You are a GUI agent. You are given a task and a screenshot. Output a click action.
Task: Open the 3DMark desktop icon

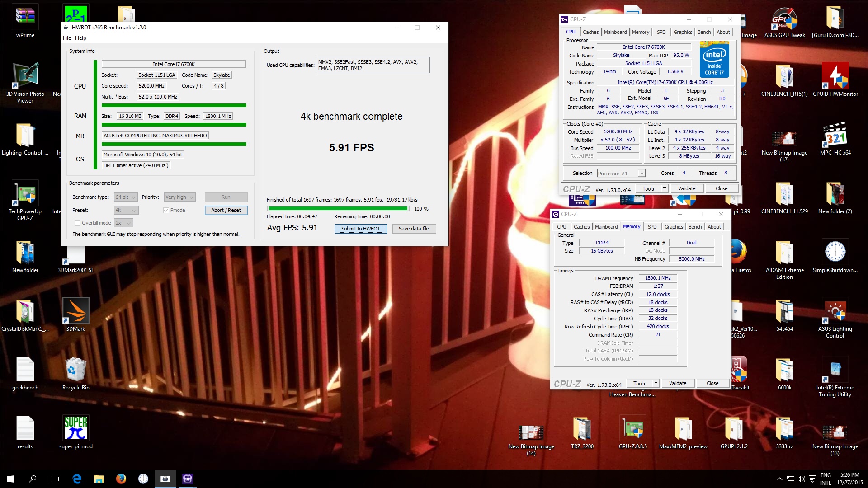point(75,315)
